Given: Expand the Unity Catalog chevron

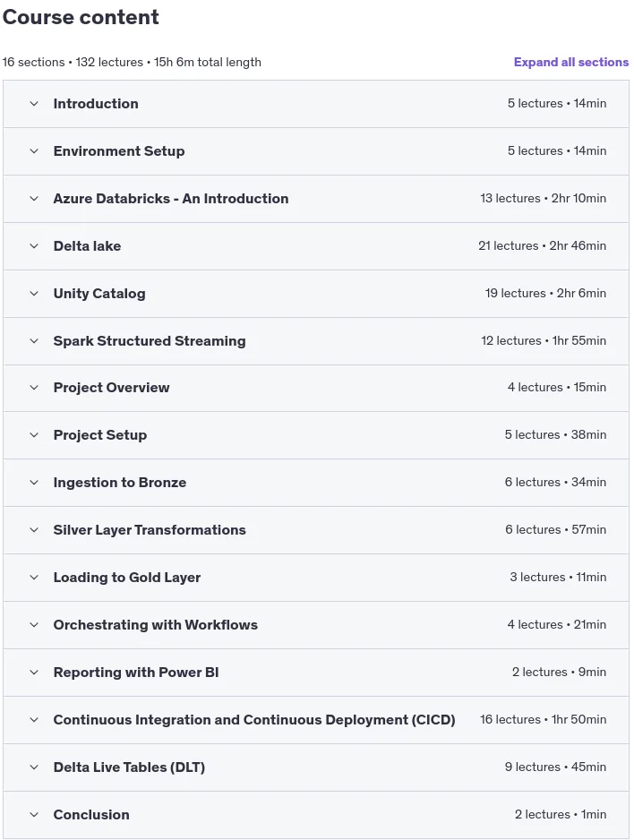Looking at the screenshot, I should coord(34,294).
